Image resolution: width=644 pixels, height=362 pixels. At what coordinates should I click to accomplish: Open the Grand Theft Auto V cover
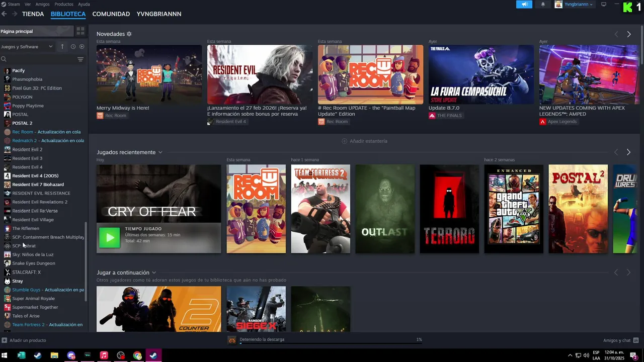tap(514, 209)
